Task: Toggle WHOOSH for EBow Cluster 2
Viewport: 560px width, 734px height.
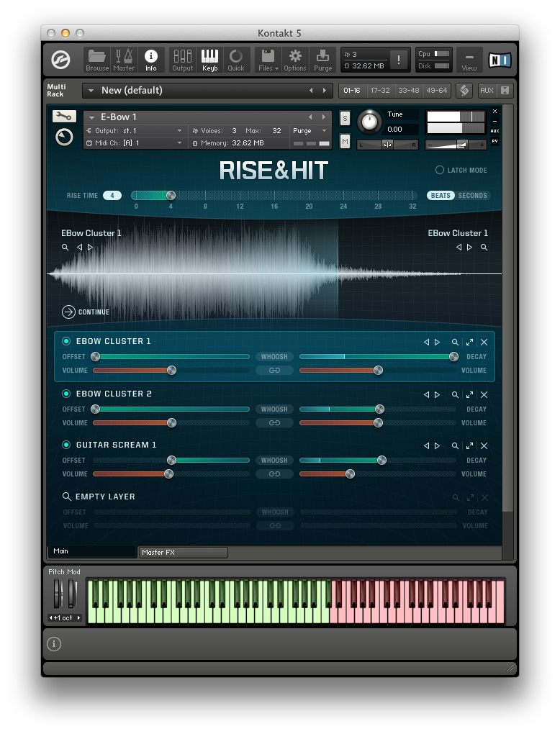Action: click(x=274, y=409)
